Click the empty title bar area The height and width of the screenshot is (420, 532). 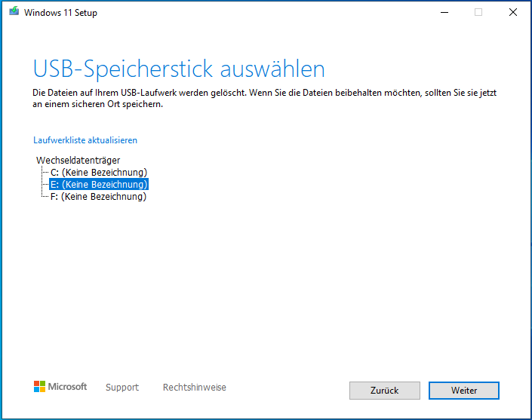click(x=264, y=12)
